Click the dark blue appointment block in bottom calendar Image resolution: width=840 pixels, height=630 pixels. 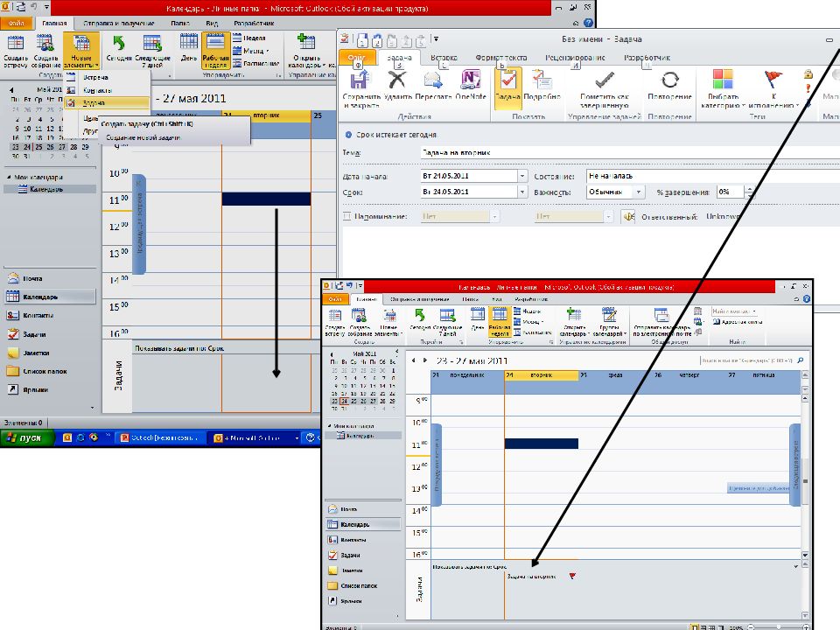(x=541, y=444)
